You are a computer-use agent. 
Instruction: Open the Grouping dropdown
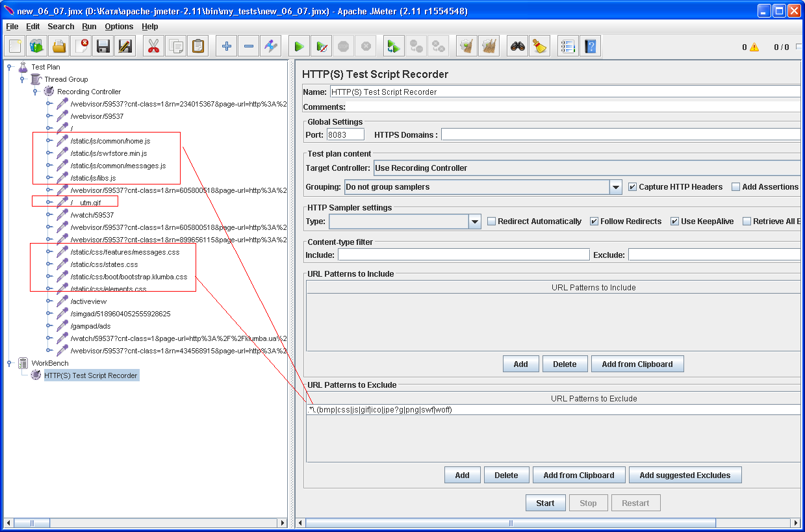(615, 186)
